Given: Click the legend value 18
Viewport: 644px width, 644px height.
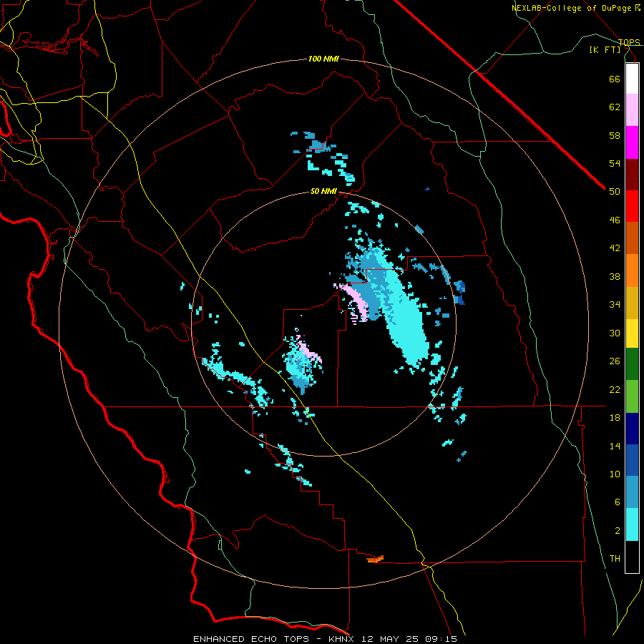Looking at the screenshot, I should point(615,418).
